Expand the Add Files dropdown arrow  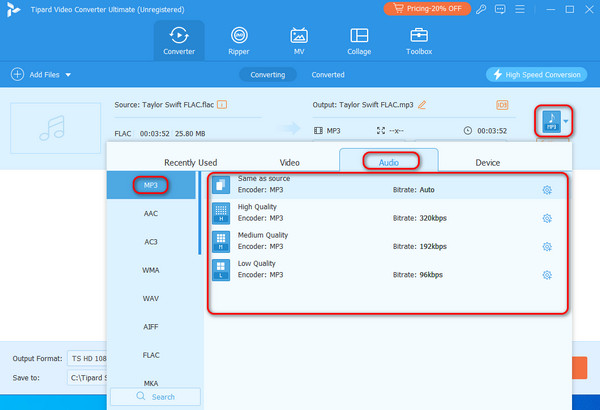click(68, 75)
